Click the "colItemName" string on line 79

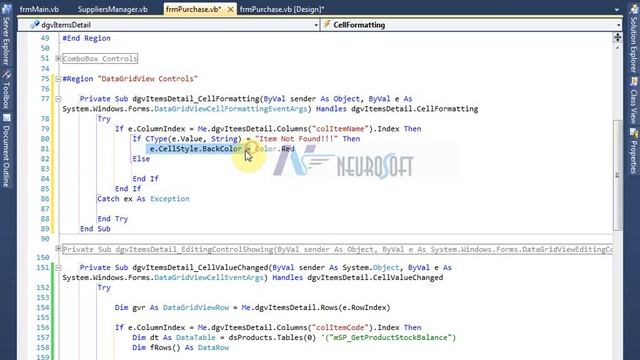click(340, 129)
